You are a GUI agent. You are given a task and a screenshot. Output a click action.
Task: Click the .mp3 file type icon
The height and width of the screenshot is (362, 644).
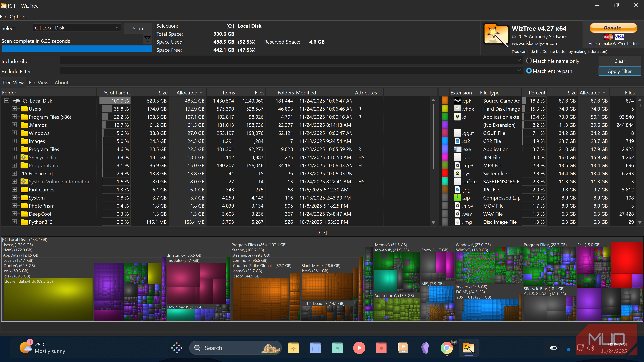pos(457,165)
